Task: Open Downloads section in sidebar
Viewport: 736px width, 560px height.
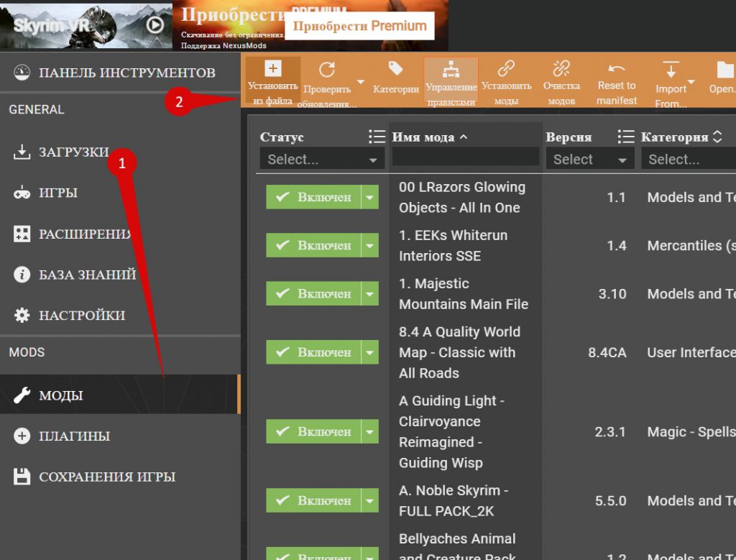Action: click(x=73, y=152)
